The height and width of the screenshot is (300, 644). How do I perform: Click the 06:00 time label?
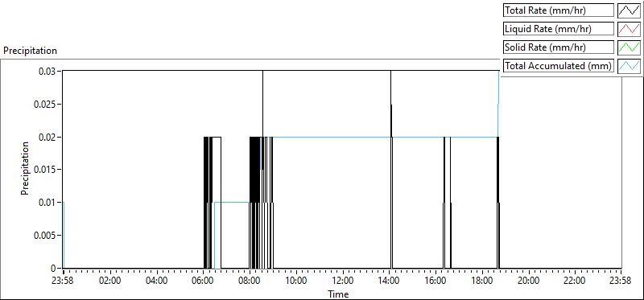click(204, 282)
